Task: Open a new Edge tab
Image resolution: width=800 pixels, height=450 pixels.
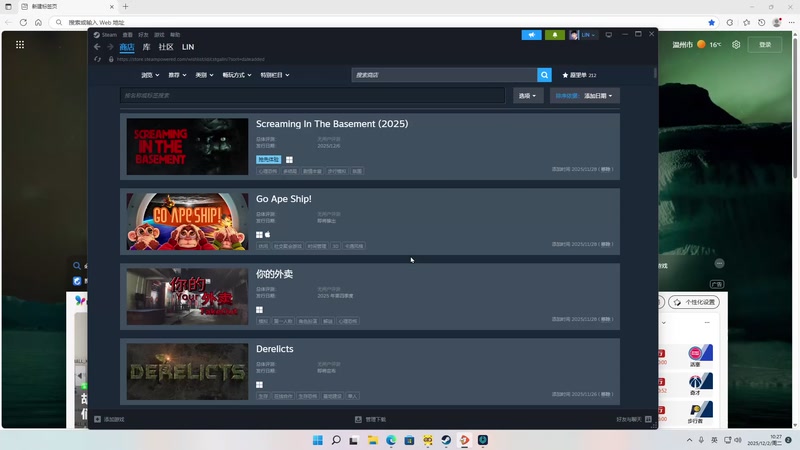Action: click(x=126, y=7)
